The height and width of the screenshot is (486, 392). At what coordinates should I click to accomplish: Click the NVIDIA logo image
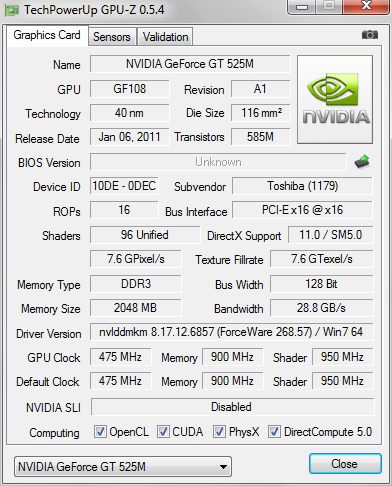point(335,99)
